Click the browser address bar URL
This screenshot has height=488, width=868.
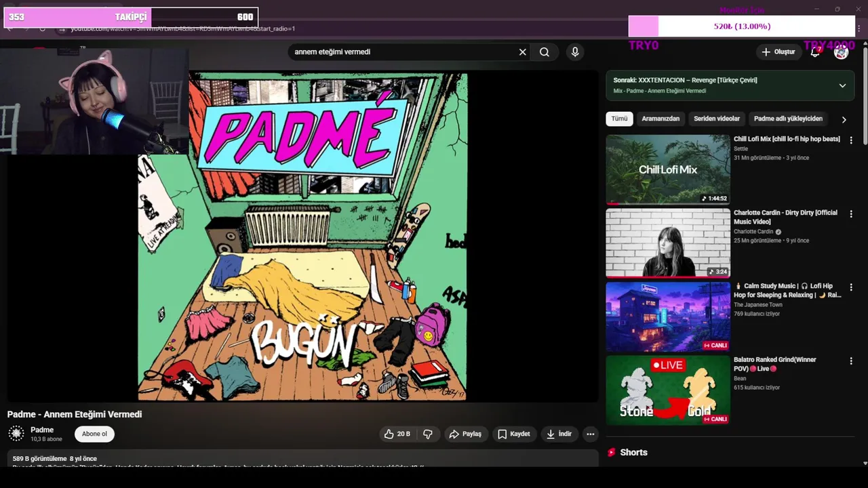point(183,28)
